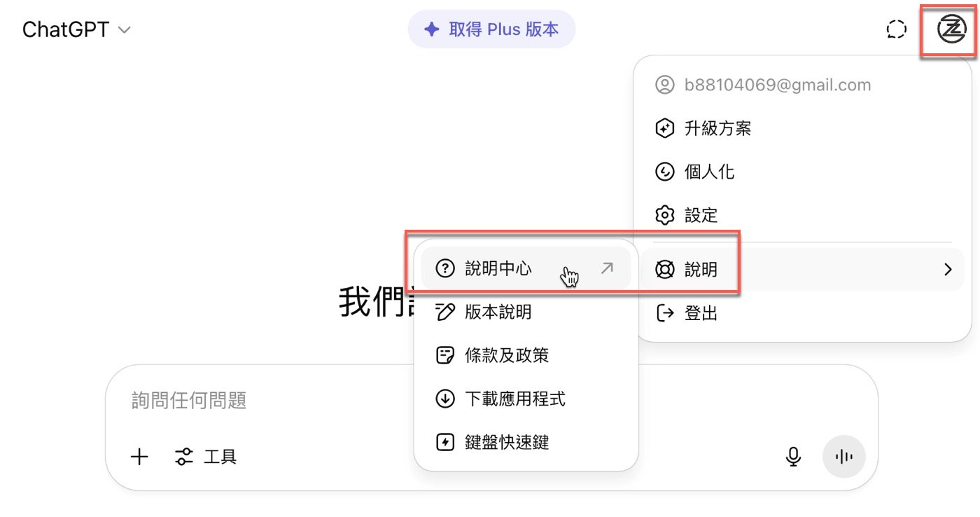
Task: Start a temporary chat via dashed circle icon
Action: [896, 29]
